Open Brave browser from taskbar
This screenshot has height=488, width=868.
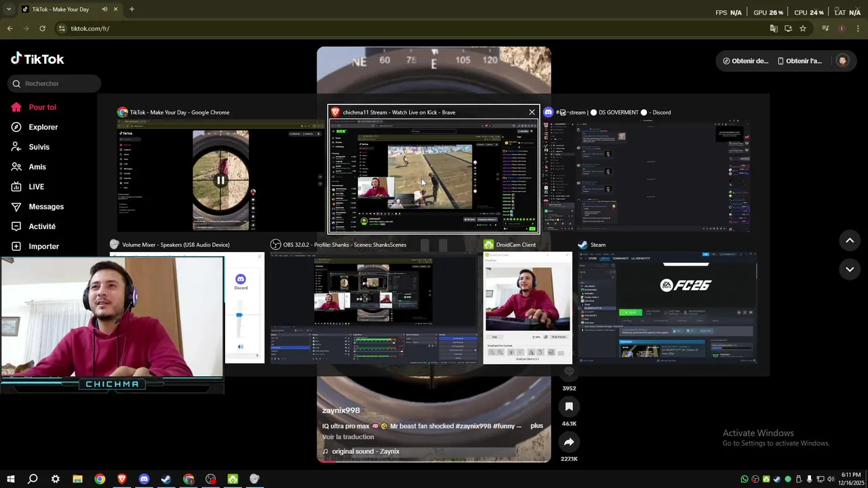click(122, 479)
